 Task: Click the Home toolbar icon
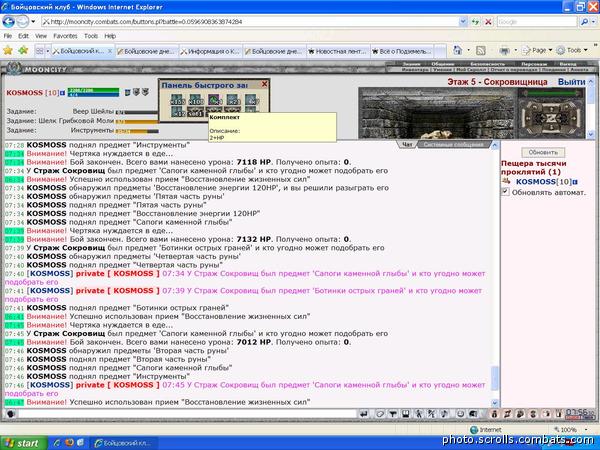[457, 50]
